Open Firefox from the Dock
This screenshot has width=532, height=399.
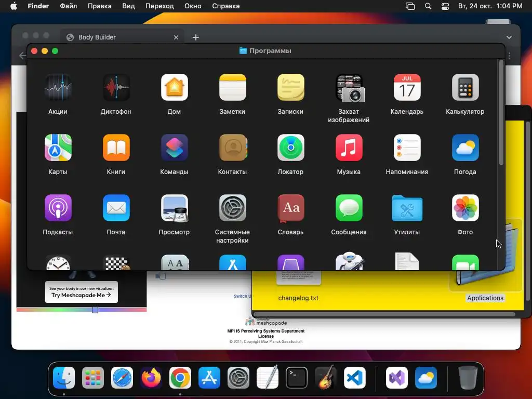[x=151, y=378]
